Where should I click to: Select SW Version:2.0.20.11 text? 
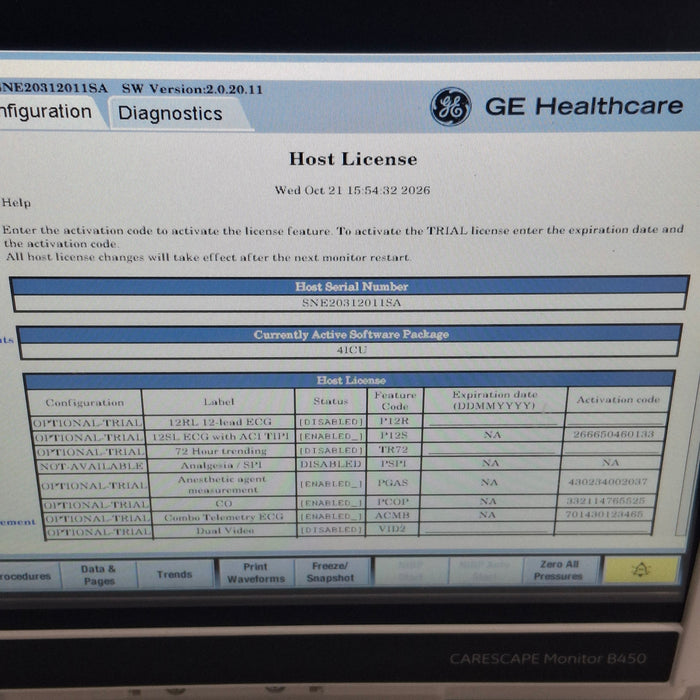[x=192, y=89]
